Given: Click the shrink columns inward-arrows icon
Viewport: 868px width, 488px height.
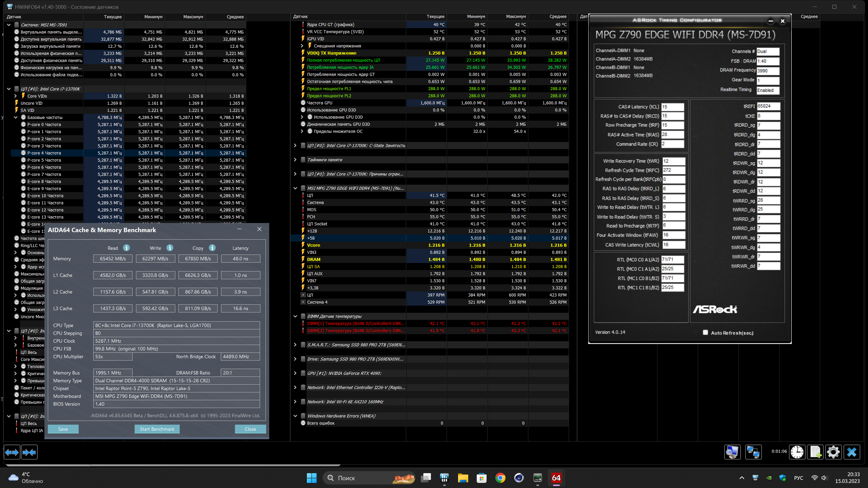Looking at the screenshot, I should pos(29,452).
